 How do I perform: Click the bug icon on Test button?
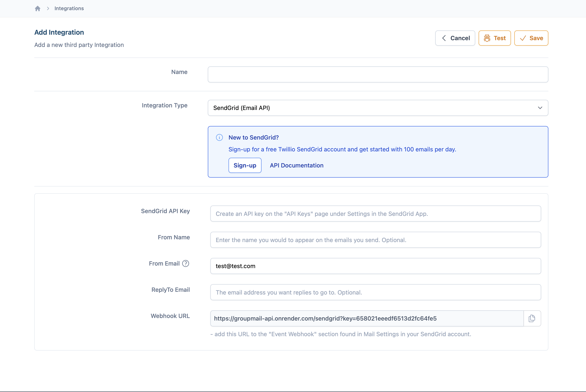tap(487, 38)
